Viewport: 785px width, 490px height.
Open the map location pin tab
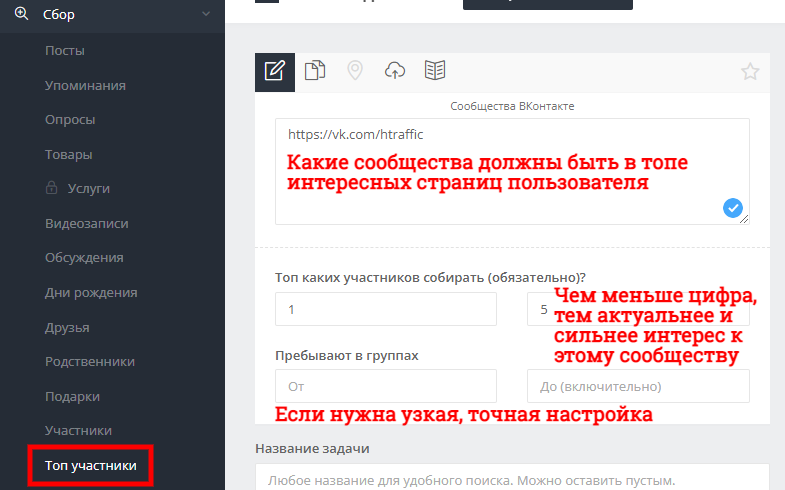[355, 70]
